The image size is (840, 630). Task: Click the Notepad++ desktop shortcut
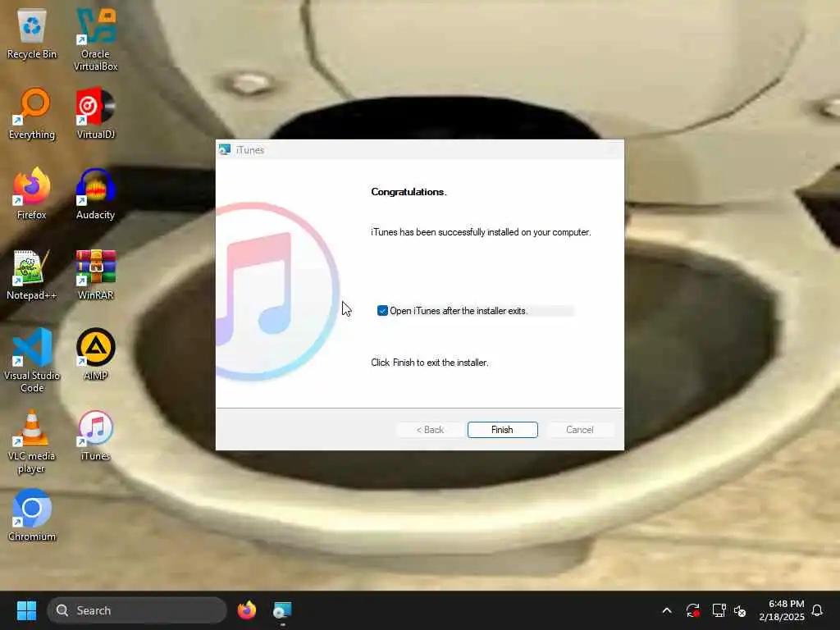coord(32,274)
